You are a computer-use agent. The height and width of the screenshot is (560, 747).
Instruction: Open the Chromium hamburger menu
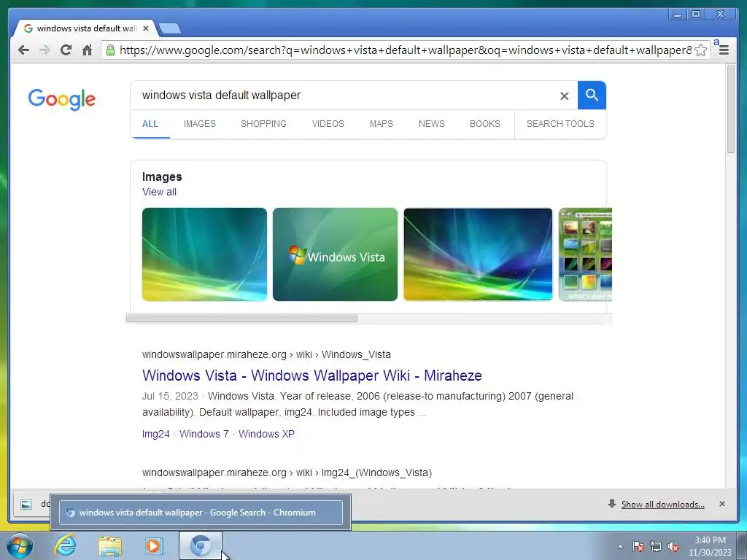(724, 50)
